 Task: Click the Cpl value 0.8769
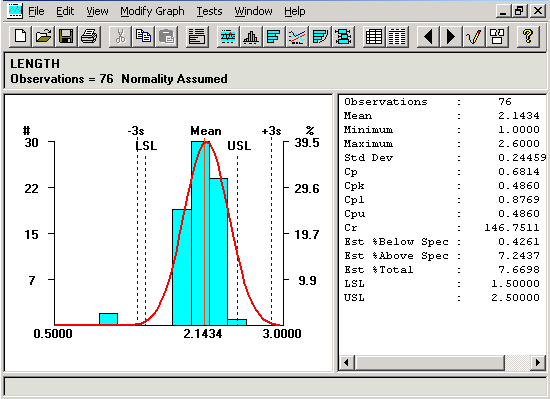pos(519,200)
